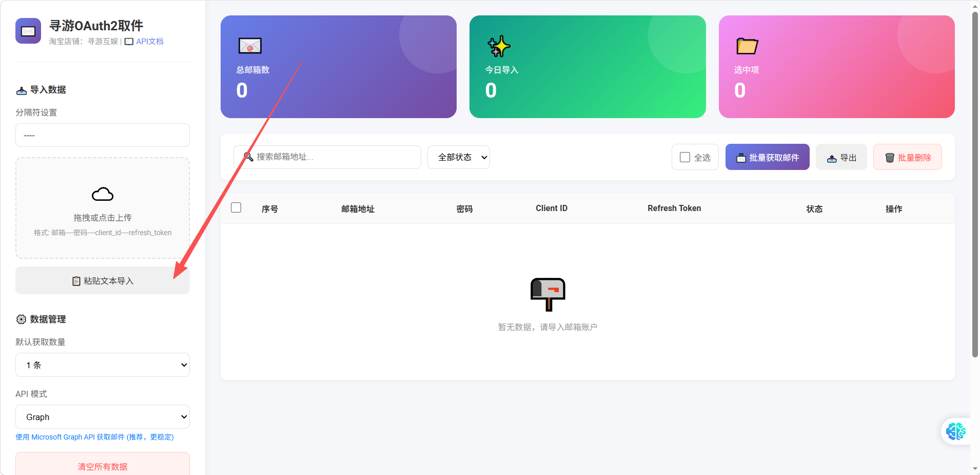Screen dimensions: 980x475
Task: Open the 全部状态 filter dropdown
Action: pyautogui.click(x=459, y=157)
